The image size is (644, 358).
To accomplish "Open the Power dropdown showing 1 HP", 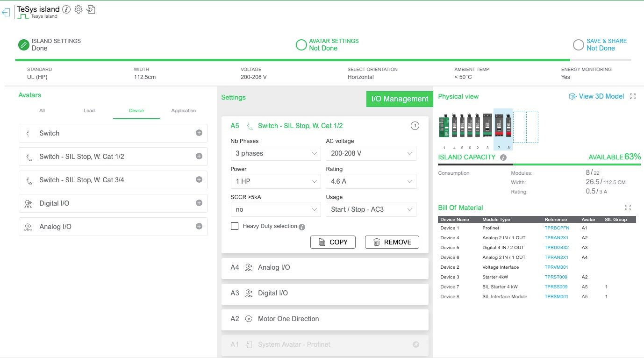I will 276,181.
